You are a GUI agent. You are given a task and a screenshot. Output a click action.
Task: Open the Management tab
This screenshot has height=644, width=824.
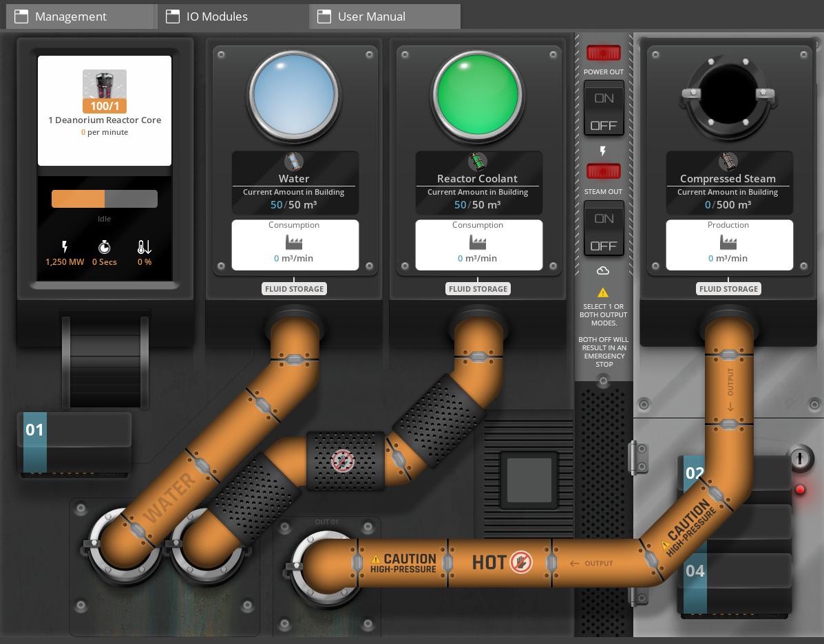pyautogui.click(x=81, y=17)
